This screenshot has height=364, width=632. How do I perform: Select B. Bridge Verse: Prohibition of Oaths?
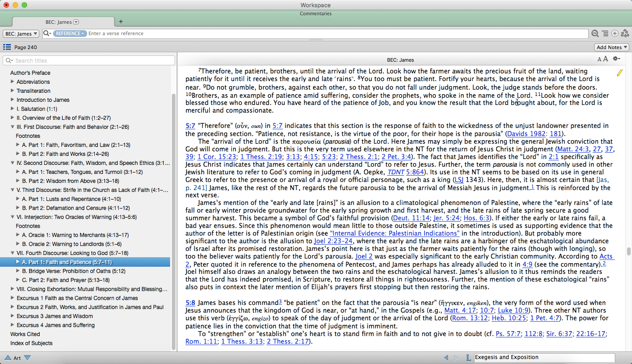(x=74, y=271)
